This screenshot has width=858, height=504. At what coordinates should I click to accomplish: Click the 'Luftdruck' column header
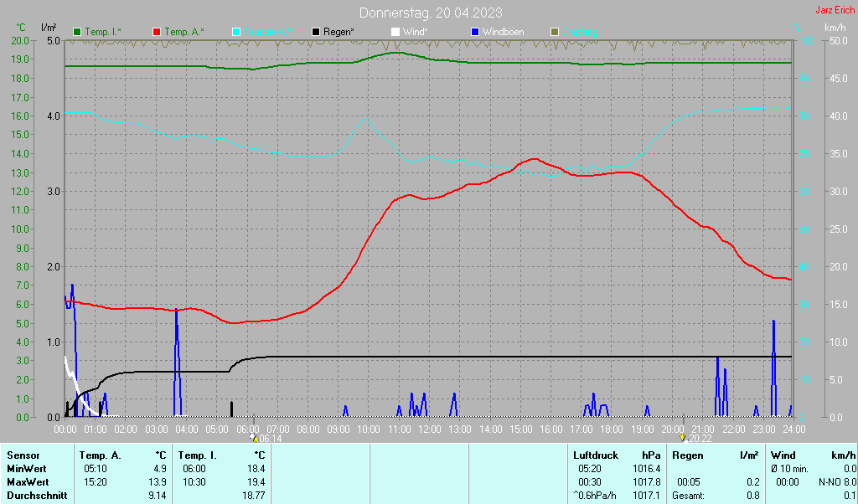(x=596, y=455)
